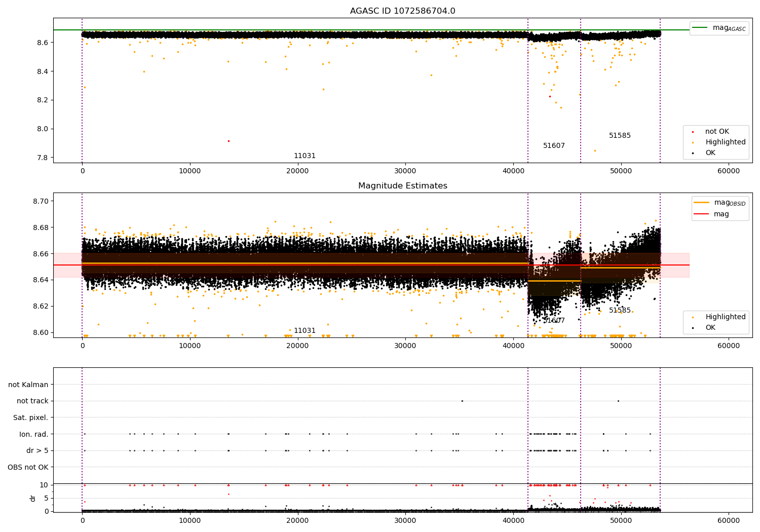Image resolution: width=760 pixels, height=532 pixels.
Task: Click the '8.66' y-axis tick label
Action: click(41, 254)
